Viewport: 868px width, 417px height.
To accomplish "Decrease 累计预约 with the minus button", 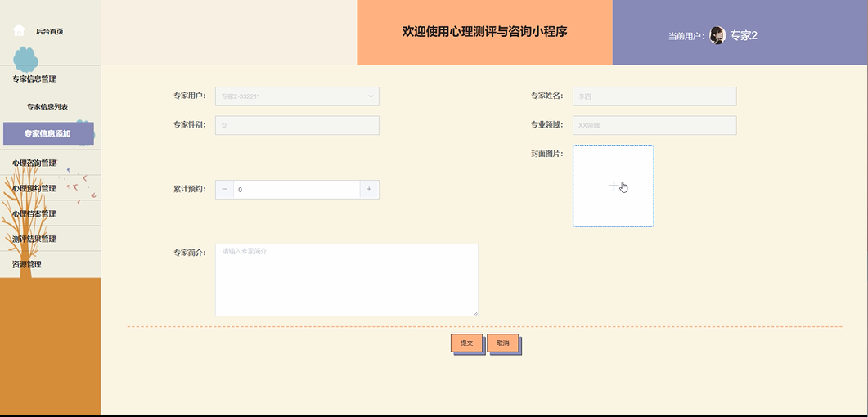I will (x=224, y=189).
